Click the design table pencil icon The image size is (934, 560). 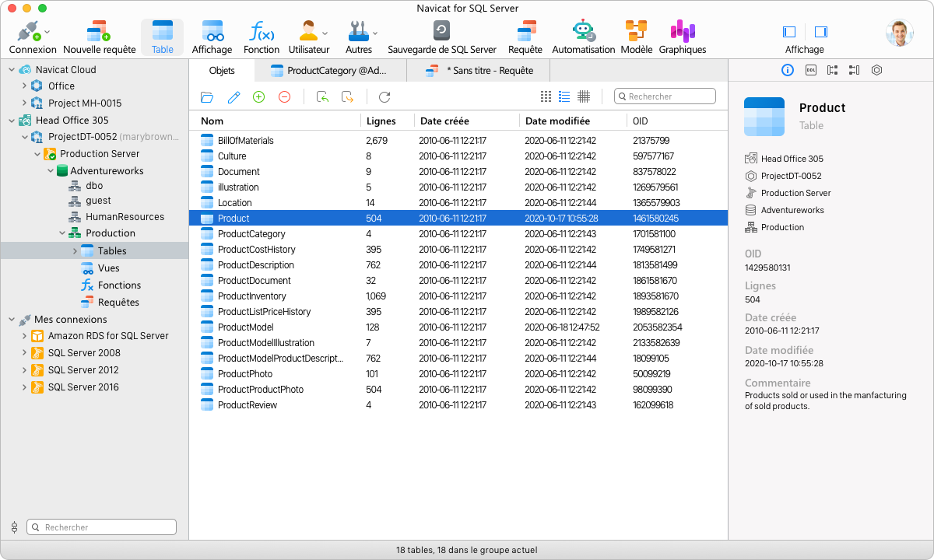tap(233, 97)
